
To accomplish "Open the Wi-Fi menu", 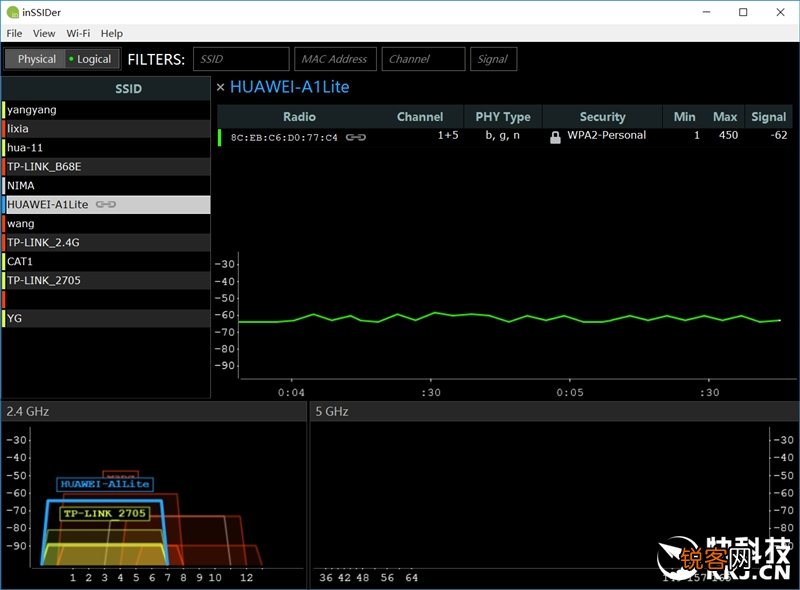I will [x=78, y=34].
